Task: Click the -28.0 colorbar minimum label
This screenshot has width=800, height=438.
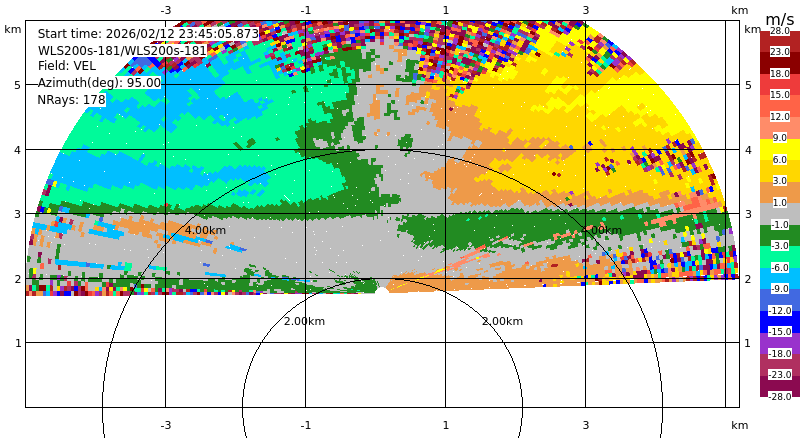Action: click(x=780, y=396)
